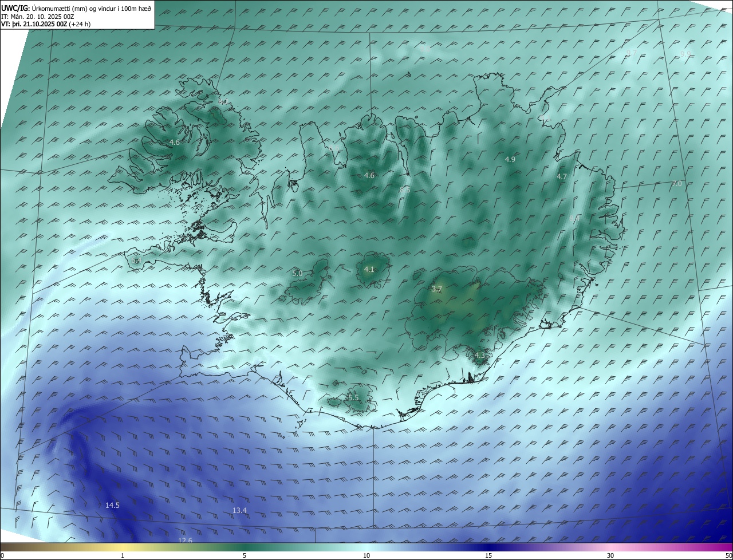Click the 5.5 value label on the map

pyautogui.click(x=353, y=397)
